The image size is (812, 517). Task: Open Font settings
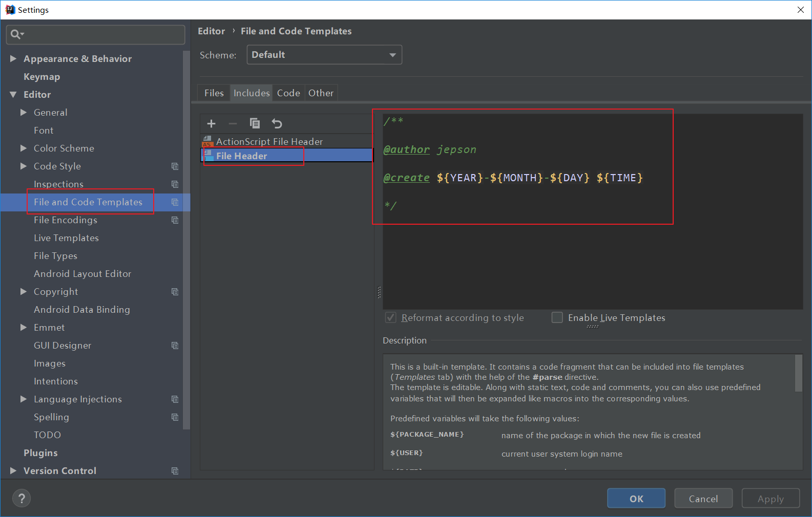click(44, 131)
